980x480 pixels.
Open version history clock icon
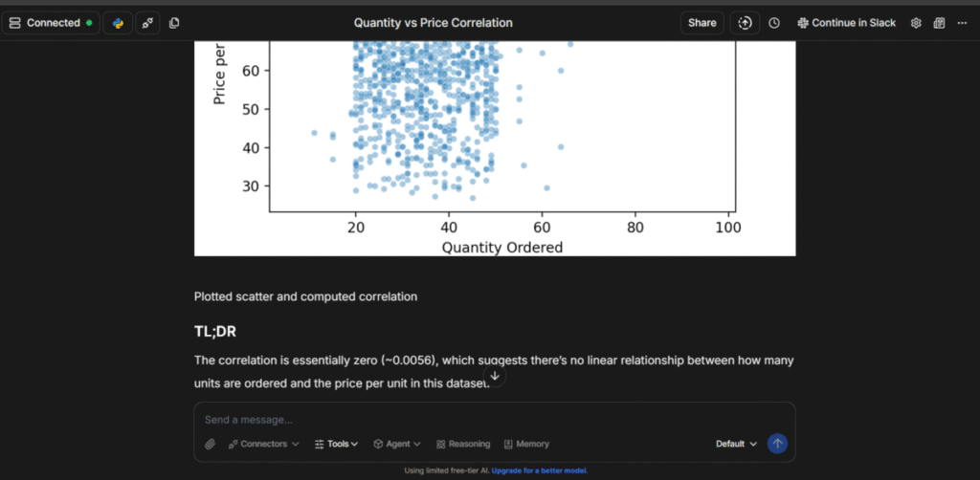(x=774, y=23)
